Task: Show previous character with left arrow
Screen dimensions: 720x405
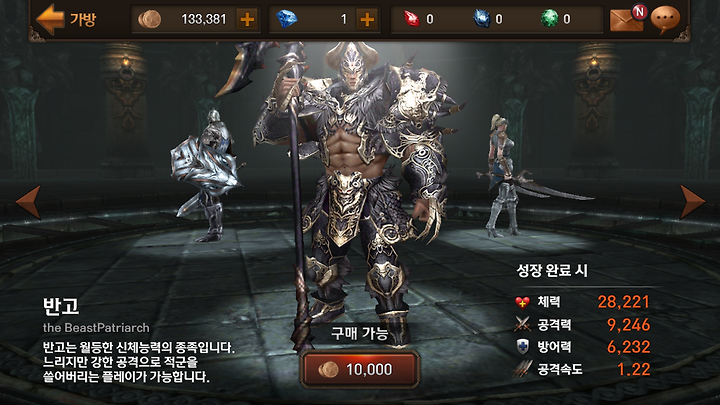Action: coord(28,202)
